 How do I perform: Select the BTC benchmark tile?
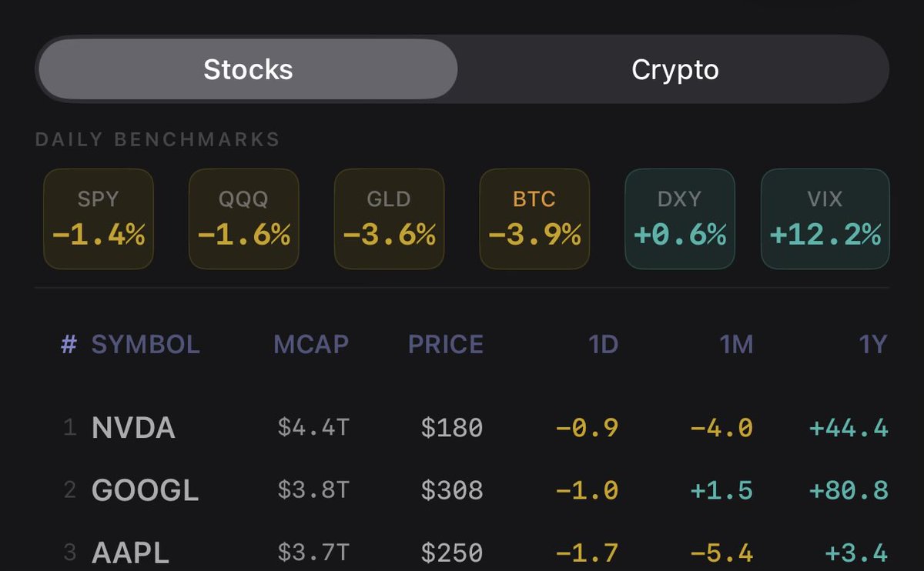pos(534,219)
